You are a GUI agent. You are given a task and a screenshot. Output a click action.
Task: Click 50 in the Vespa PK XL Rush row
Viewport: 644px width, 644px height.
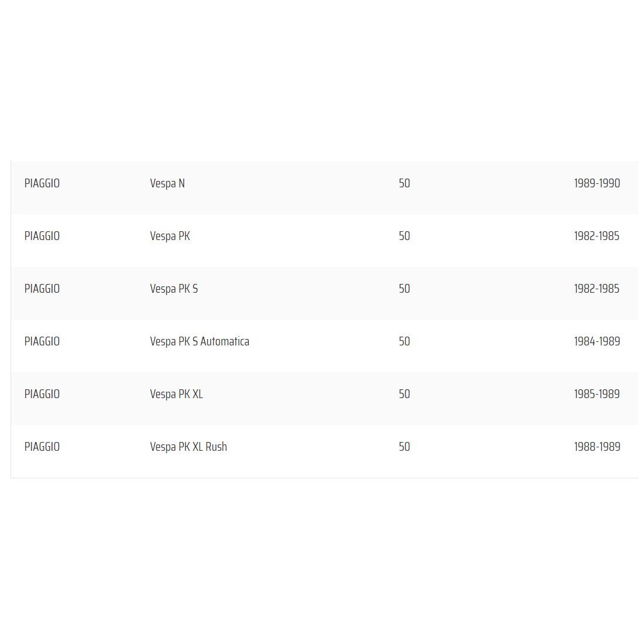(404, 447)
